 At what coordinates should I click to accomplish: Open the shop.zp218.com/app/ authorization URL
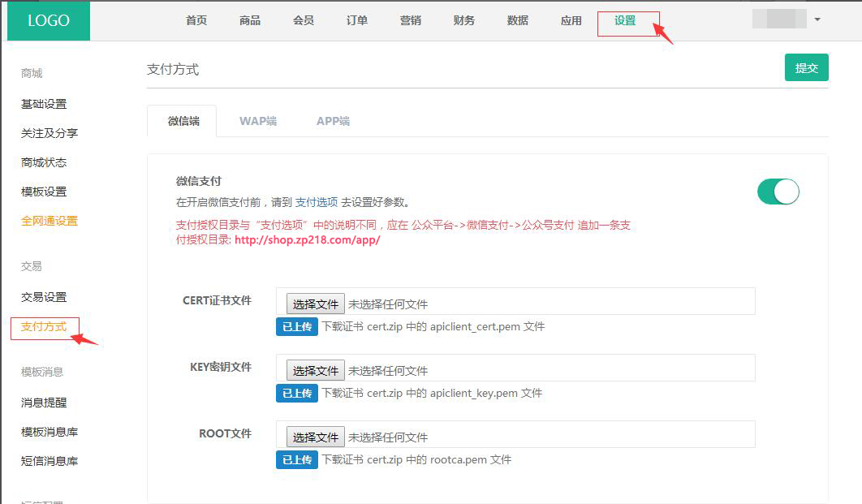[x=307, y=240]
